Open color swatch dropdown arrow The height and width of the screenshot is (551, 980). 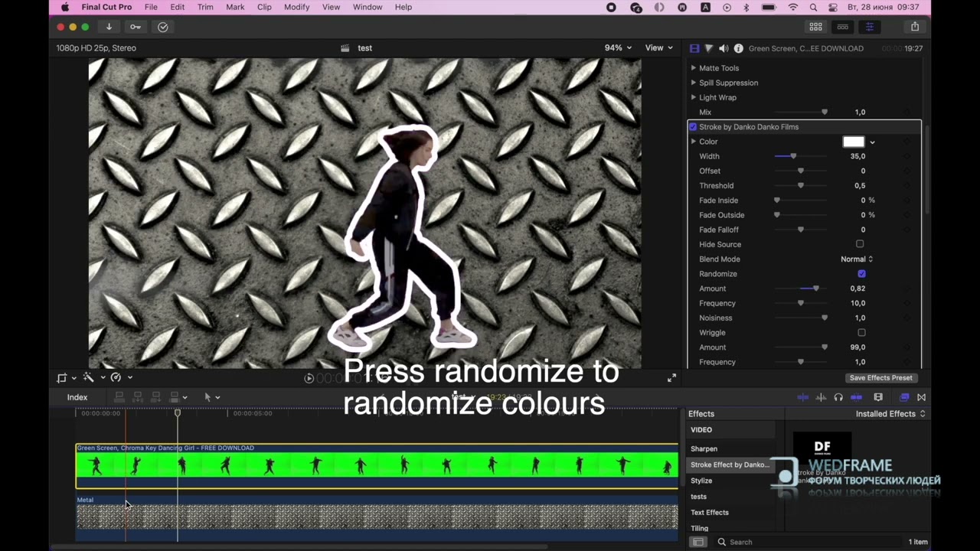click(x=872, y=142)
